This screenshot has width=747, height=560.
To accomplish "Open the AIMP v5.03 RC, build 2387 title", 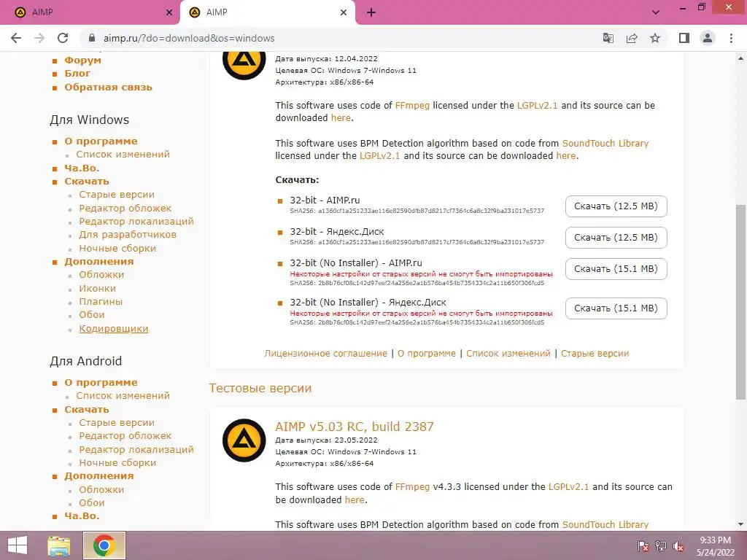I will pos(355,426).
